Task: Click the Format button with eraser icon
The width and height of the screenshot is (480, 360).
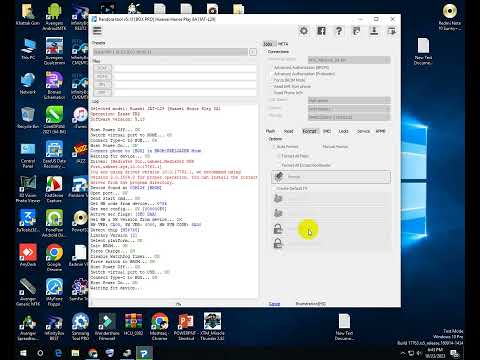Action: coord(331,177)
